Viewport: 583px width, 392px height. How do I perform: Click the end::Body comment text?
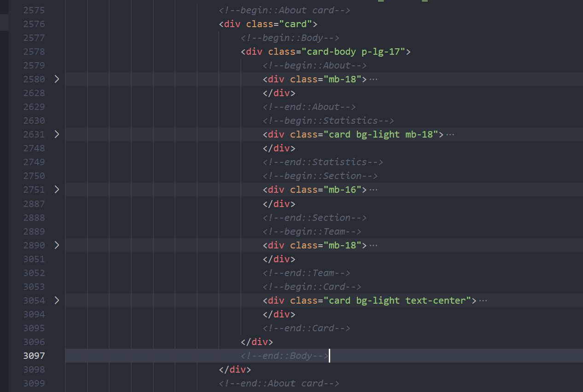(285, 356)
